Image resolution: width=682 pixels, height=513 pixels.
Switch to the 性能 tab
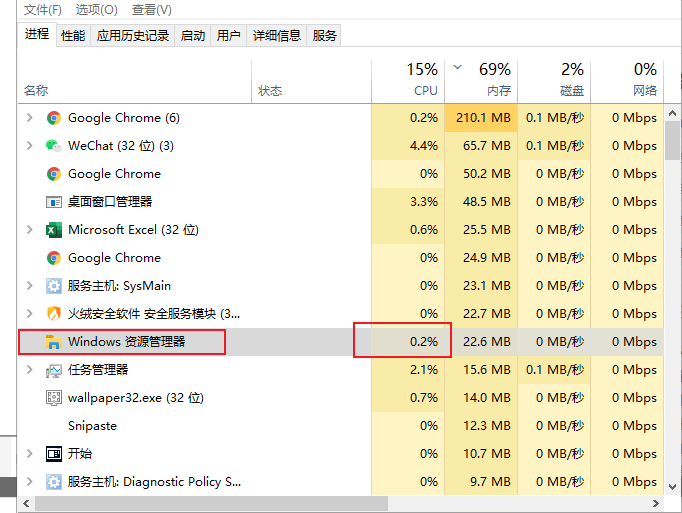[x=73, y=36]
